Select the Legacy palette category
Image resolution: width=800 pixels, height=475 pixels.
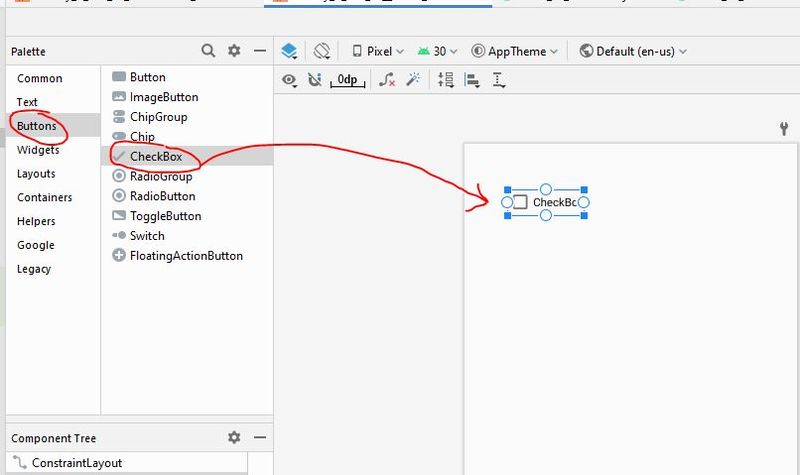click(34, 269)
